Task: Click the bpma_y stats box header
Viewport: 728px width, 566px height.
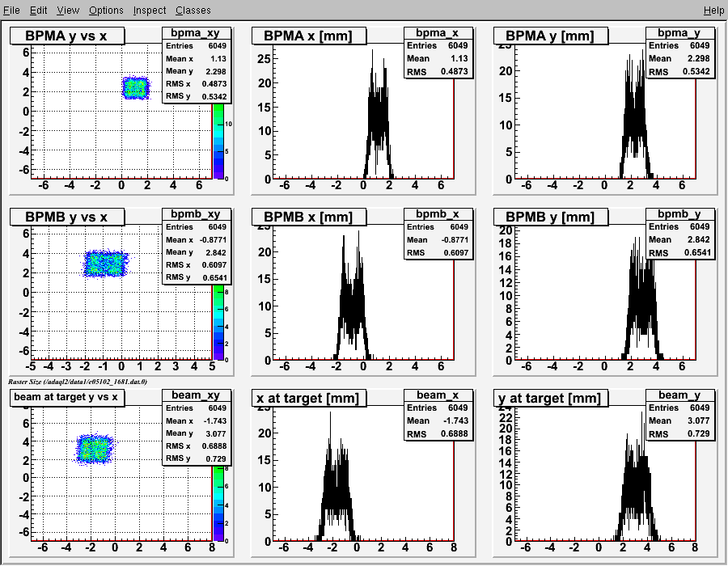Action: (679, 33)
